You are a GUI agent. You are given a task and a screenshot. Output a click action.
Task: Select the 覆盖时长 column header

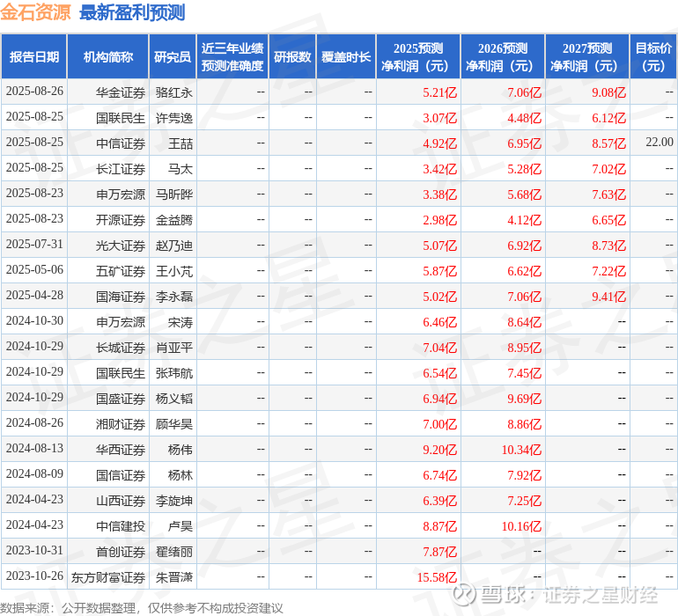346,56
